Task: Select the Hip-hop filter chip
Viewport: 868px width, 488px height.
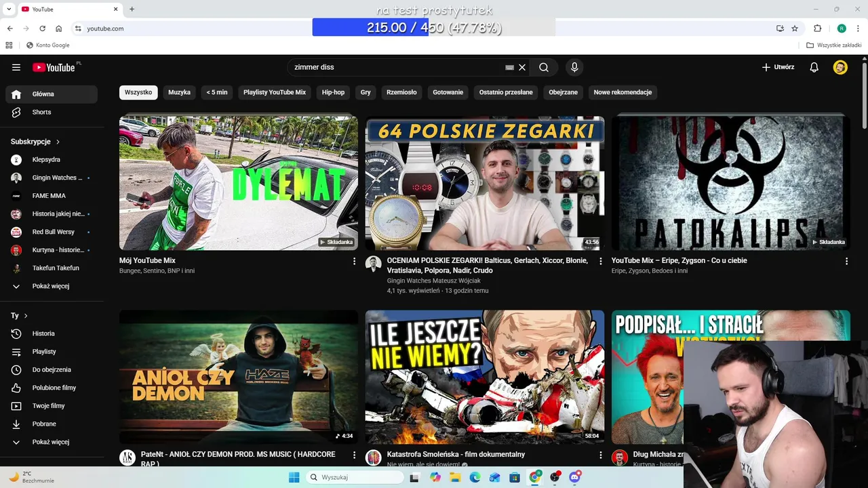Action: tap(333, 92)
